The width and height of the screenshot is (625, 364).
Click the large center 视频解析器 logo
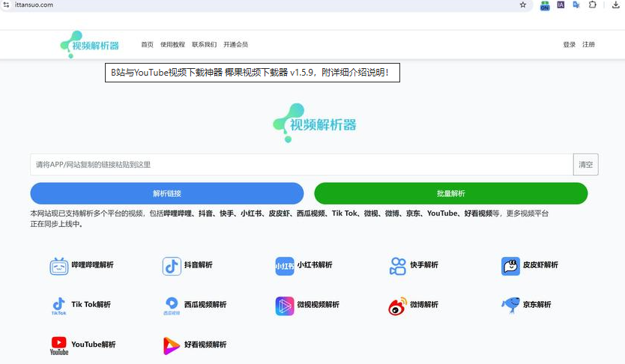315,123
